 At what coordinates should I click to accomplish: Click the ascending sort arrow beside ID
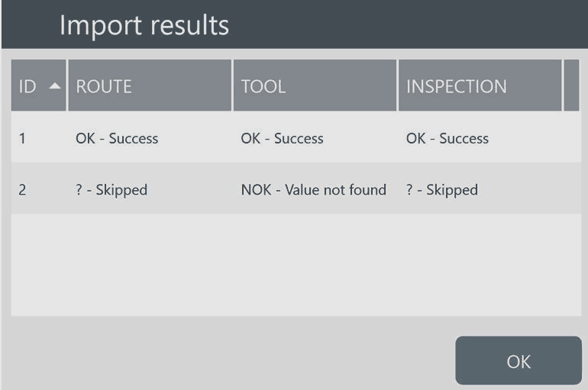(x=56, y=87)
